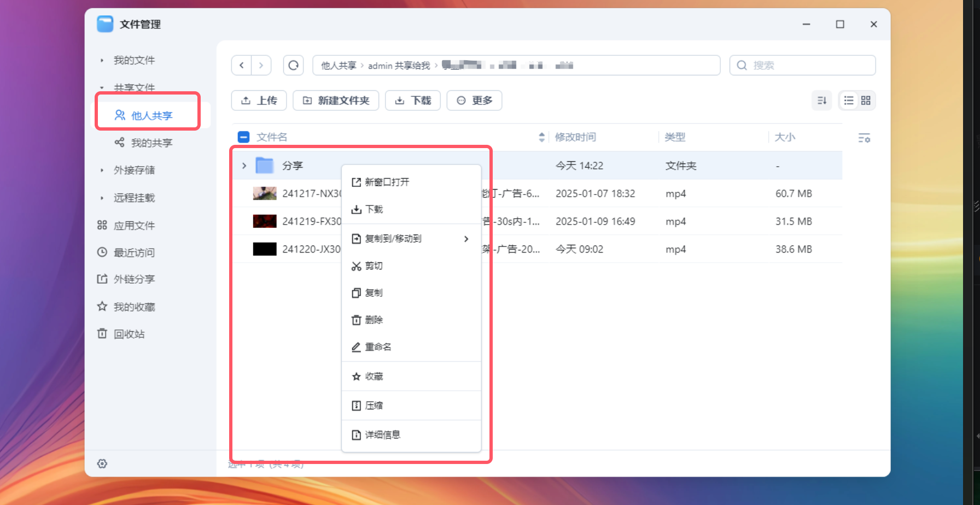Open the settings gear in the sidebar
Viewport: 980px width, 505px height.
102,463
